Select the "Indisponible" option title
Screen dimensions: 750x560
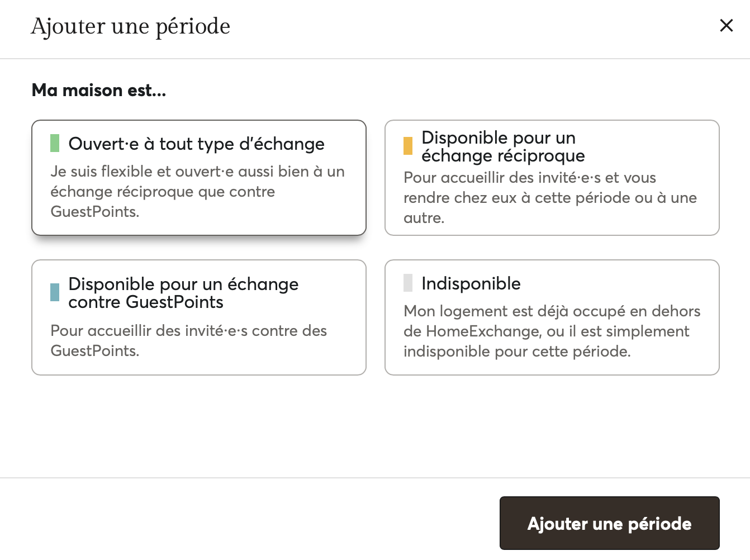[x=471, y=284]
